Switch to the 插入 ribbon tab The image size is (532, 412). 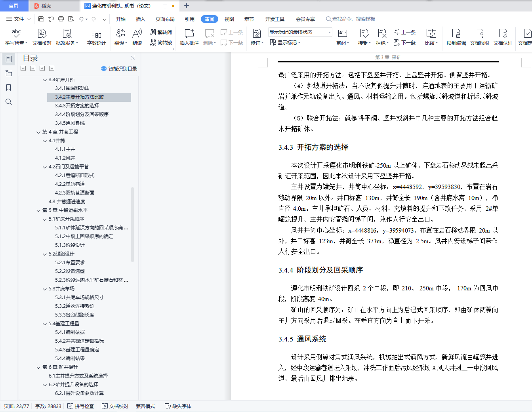tap(141, 19)
